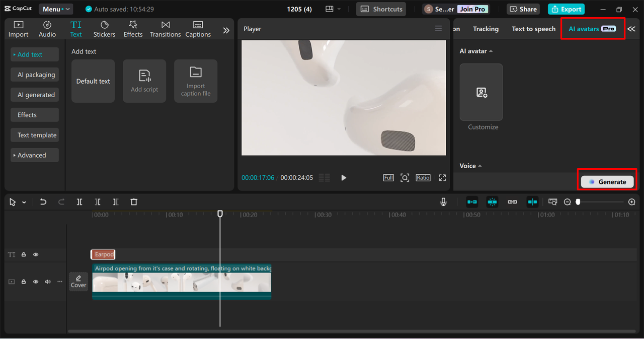The width and height of the screenshot is (644, 339).
Task: Delete left of playhead
Action: 98,202
